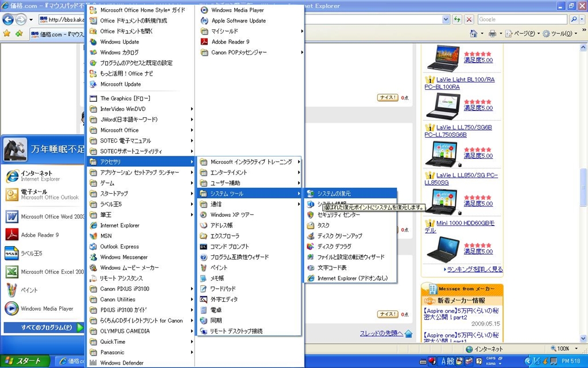Open the ページ(P) toolbar menu

point(523,34)
